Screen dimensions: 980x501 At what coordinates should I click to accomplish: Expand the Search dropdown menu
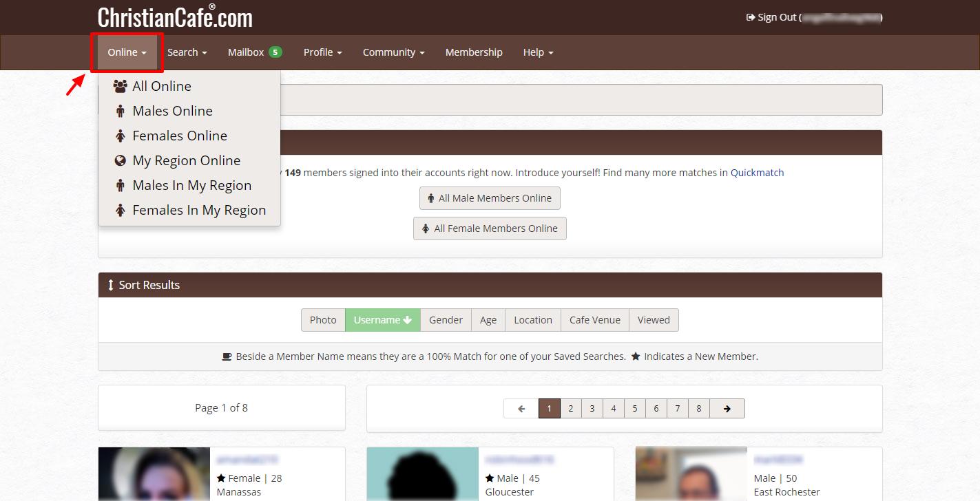click(187, 52)
